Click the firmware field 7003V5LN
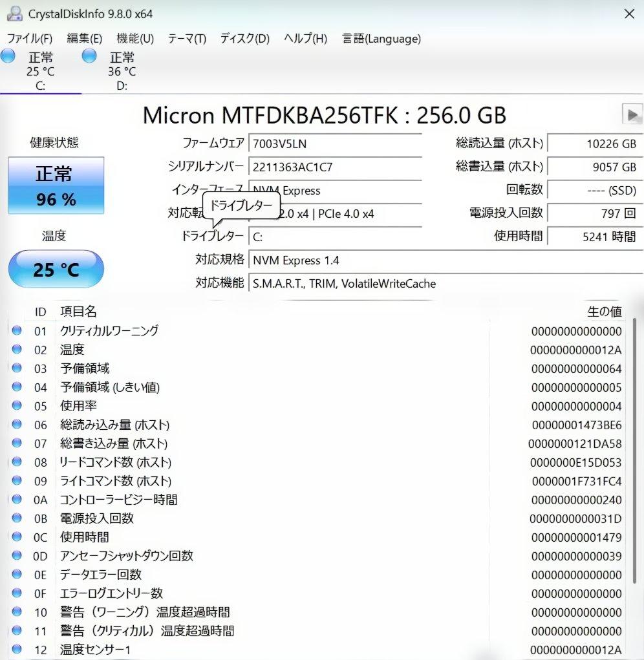644x660 pixels. click(335, 144)
